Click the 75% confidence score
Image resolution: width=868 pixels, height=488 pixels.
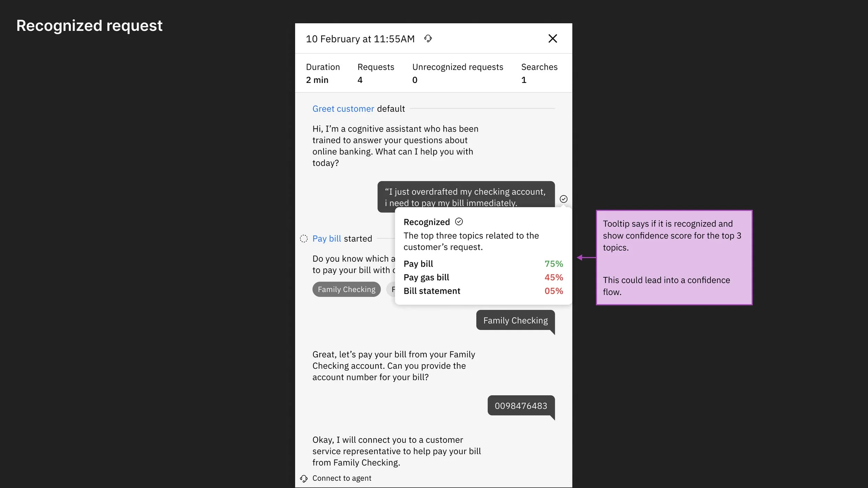(x=553, y=264)
